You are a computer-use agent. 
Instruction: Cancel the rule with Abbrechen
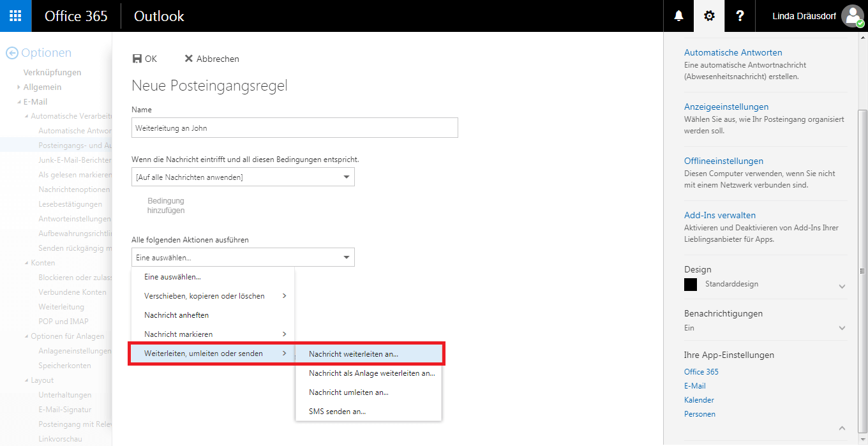211,59
